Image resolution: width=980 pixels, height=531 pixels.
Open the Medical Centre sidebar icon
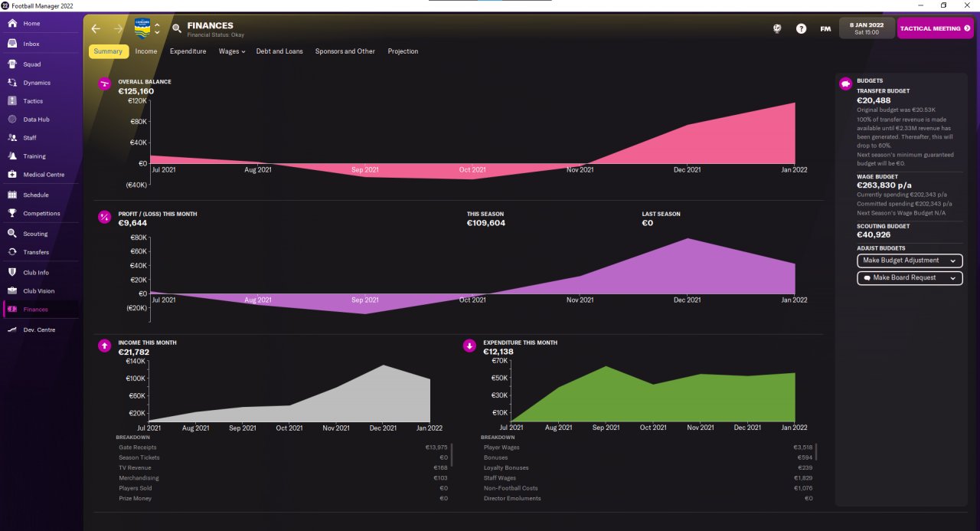[12, 175]
